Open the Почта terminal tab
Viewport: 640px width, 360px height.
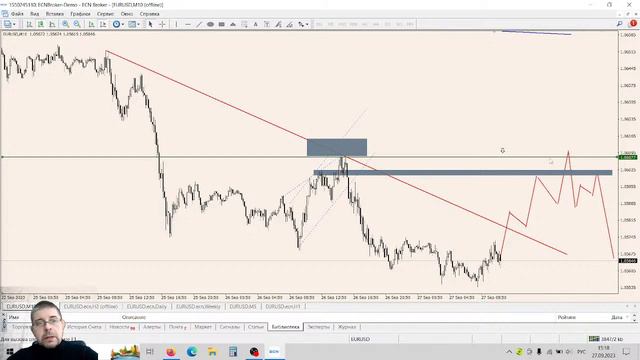[x=178, y=327]
